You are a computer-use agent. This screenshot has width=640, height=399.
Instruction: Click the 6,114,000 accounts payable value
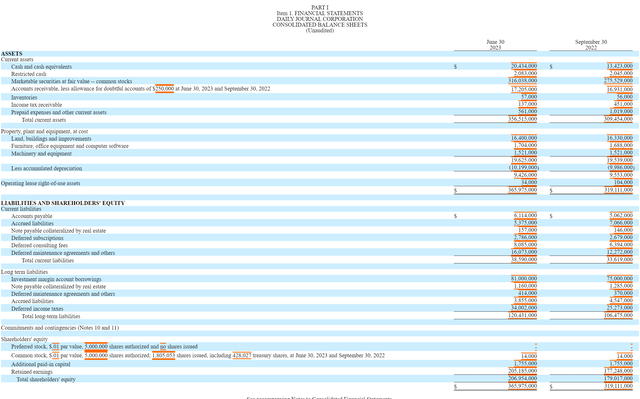pyautogui.click(x=525, y=215)
